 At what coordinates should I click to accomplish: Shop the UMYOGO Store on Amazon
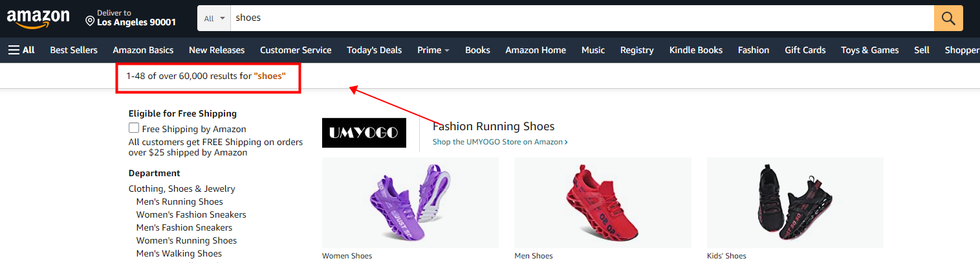coord(499,142)
